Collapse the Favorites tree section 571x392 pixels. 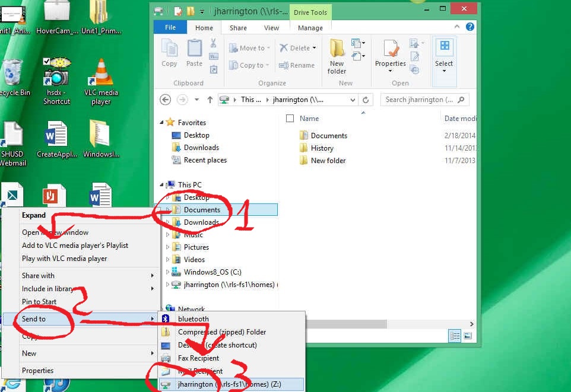[162, 122]
